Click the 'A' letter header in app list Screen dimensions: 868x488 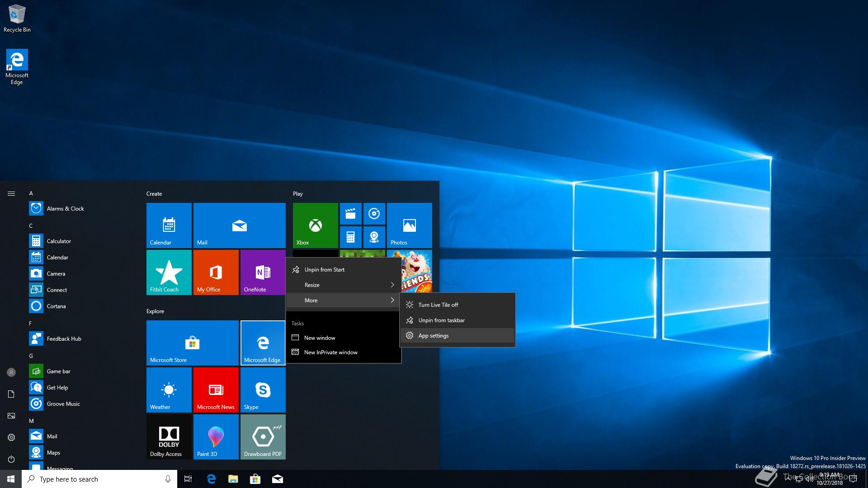(x=31, y=193)
